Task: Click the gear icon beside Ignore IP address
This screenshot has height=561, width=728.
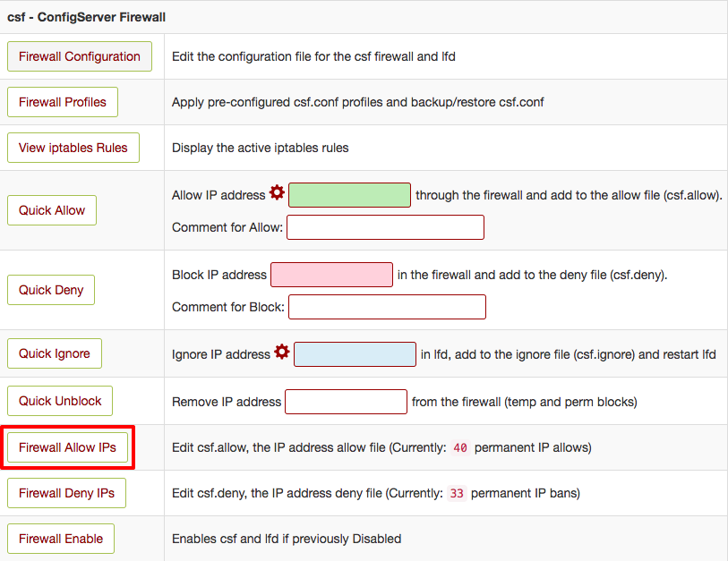Action: (x=282, y=353)
